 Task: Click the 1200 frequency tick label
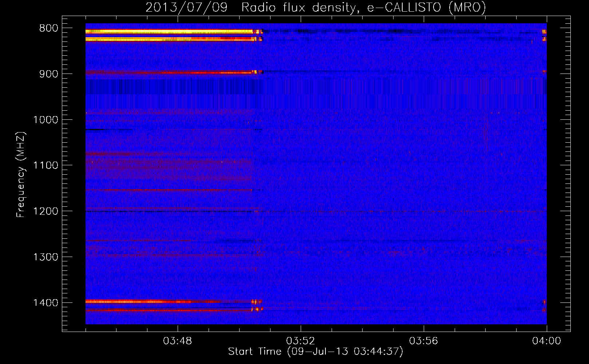[x=46, y=211]
